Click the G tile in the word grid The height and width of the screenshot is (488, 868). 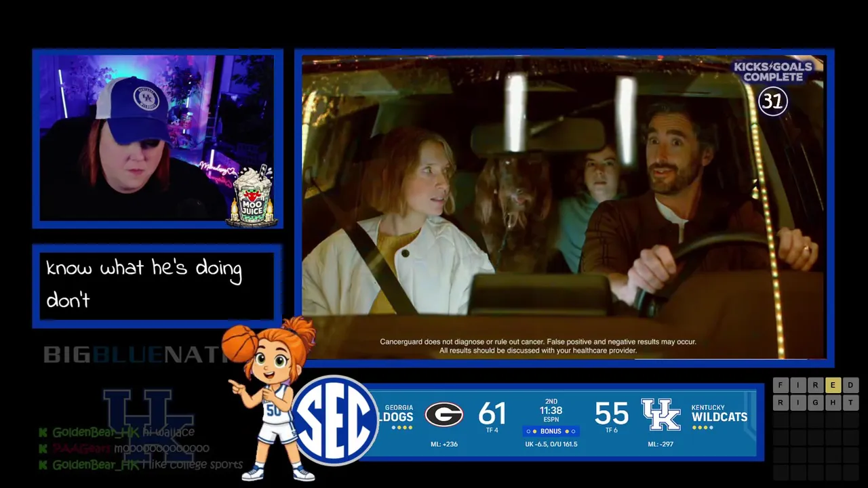coord(815,403)
